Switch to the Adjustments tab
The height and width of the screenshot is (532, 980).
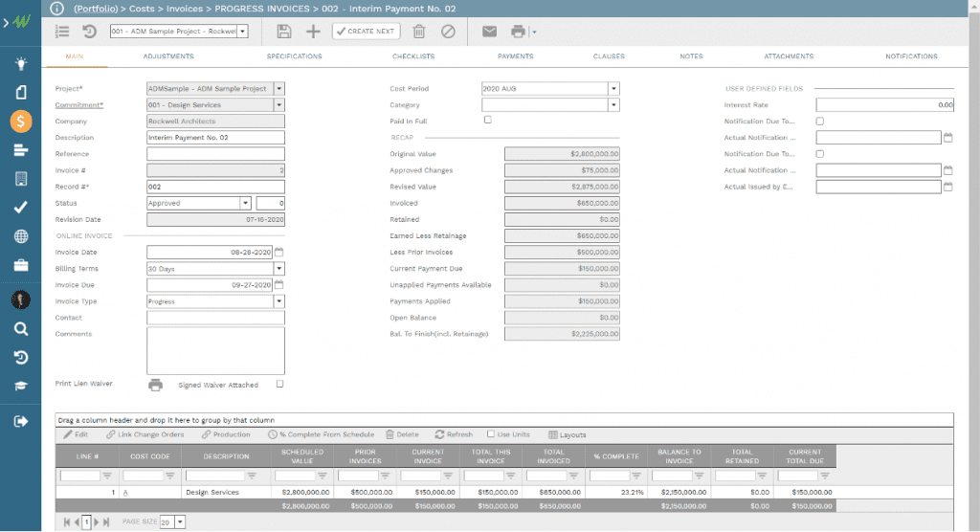point(168,56)
